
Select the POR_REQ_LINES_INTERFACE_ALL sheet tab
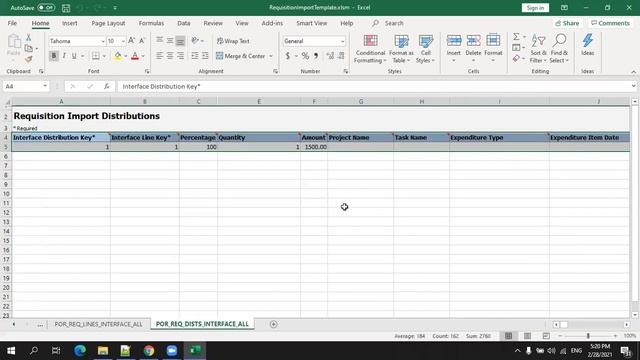pyautogui.click(x=98, y=324)
